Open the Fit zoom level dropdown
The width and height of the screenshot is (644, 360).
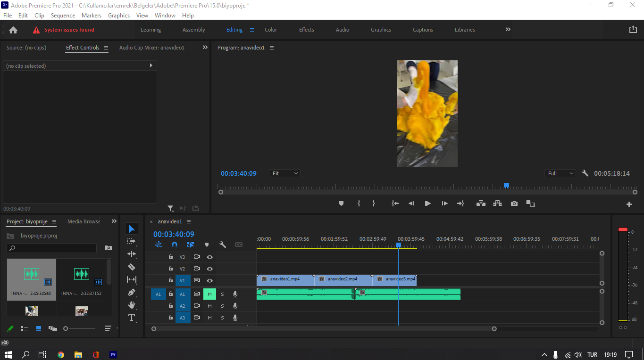[285, 173]
